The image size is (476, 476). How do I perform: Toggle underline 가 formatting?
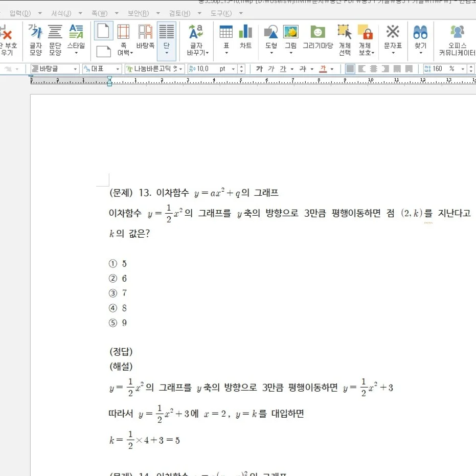(x=283, y=69)
